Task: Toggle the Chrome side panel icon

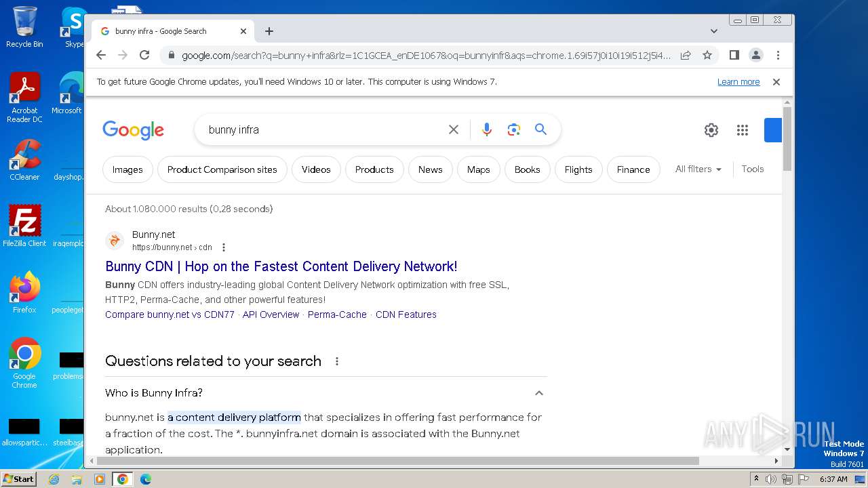Action: pyautogui.click(x=734, y=55)
